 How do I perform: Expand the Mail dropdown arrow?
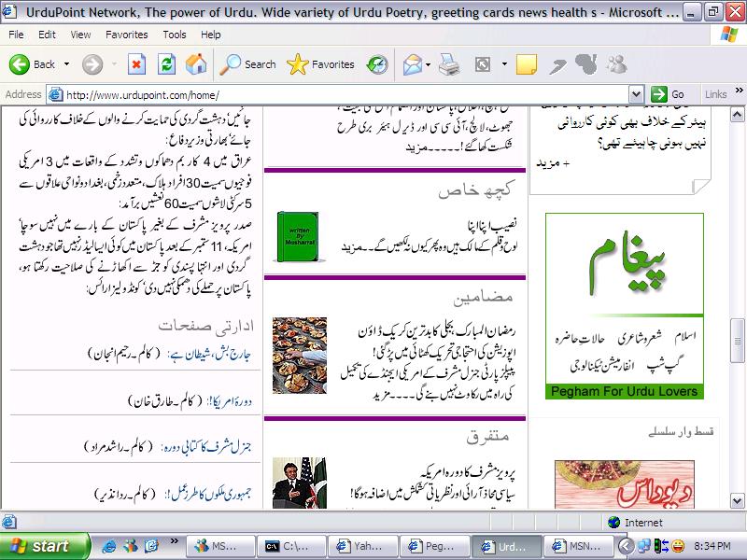pos(428,64)
